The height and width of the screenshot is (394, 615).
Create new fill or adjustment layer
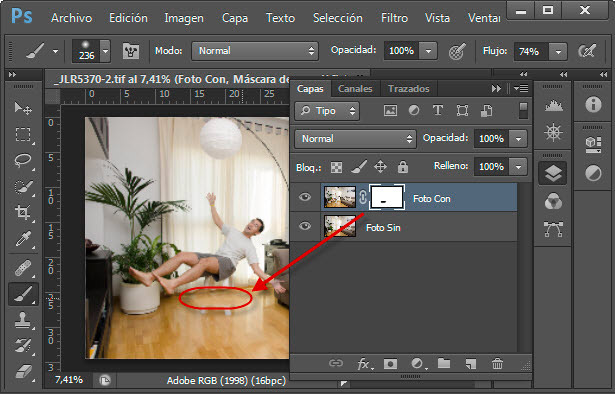tap(418, 364)
